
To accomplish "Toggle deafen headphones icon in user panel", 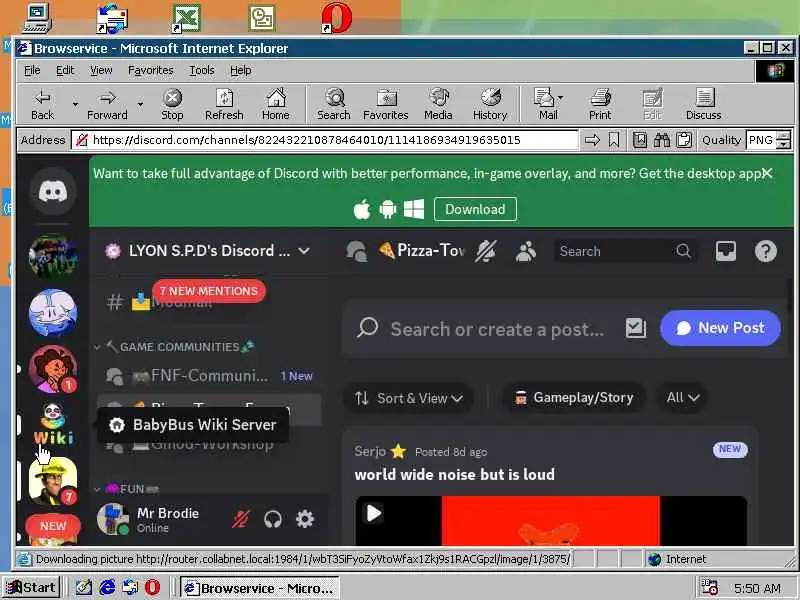I will [x=273, y=519].
